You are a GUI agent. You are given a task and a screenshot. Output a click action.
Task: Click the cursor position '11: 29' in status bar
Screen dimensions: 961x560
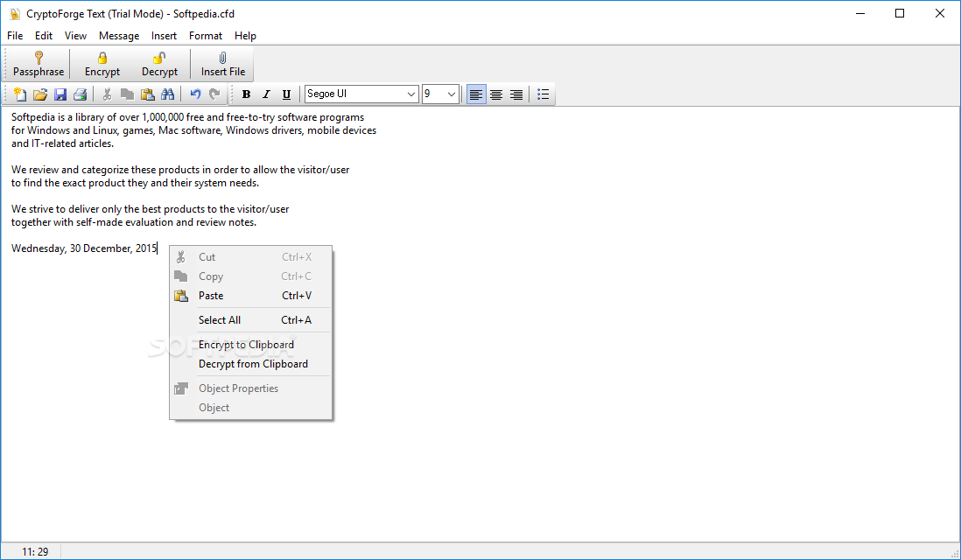[35, 551]
